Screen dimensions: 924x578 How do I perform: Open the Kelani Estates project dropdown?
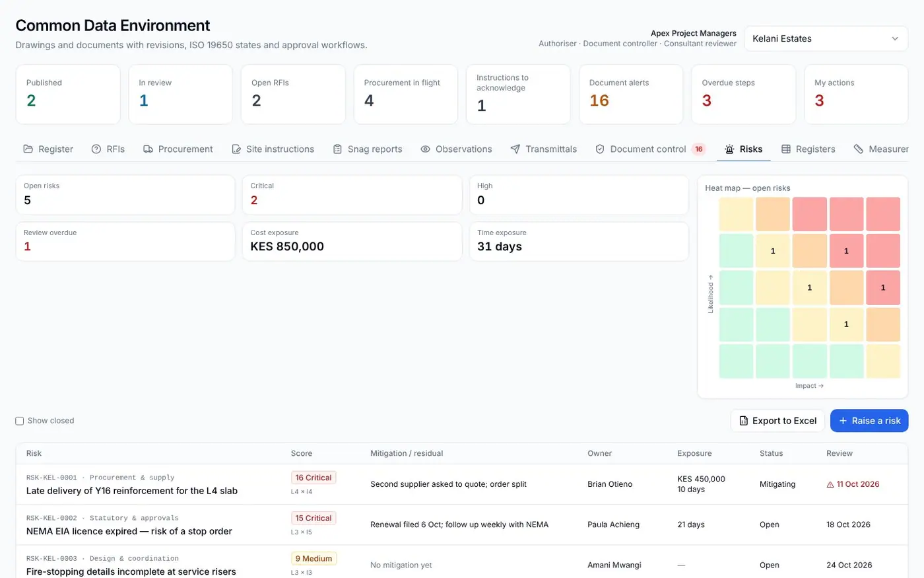(826, 38)
